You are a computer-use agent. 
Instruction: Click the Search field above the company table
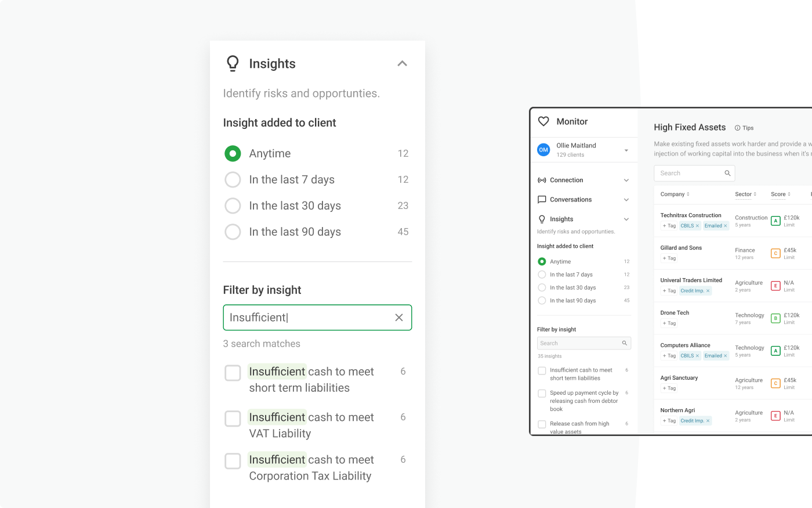pos(694,173)
